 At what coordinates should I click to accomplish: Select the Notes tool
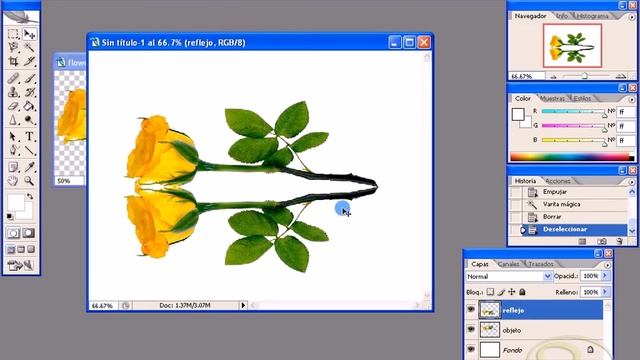point(13,167)
